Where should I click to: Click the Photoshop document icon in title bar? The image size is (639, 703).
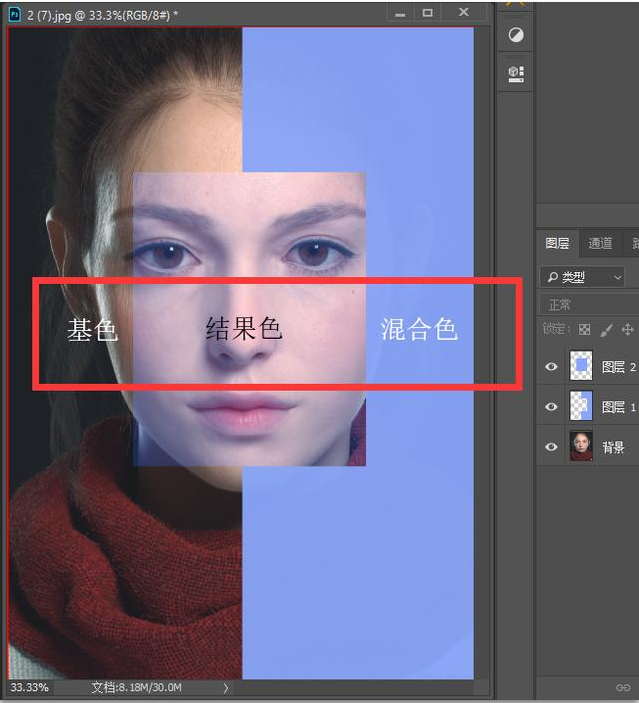pos(14,12)
